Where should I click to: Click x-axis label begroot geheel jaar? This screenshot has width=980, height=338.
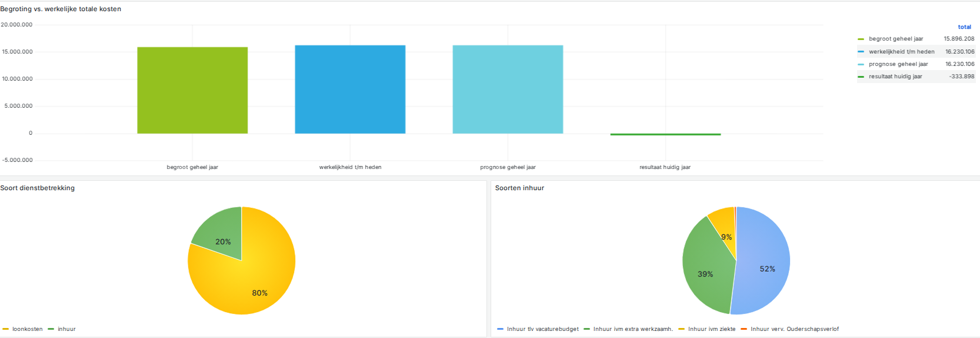pos(192,167)
